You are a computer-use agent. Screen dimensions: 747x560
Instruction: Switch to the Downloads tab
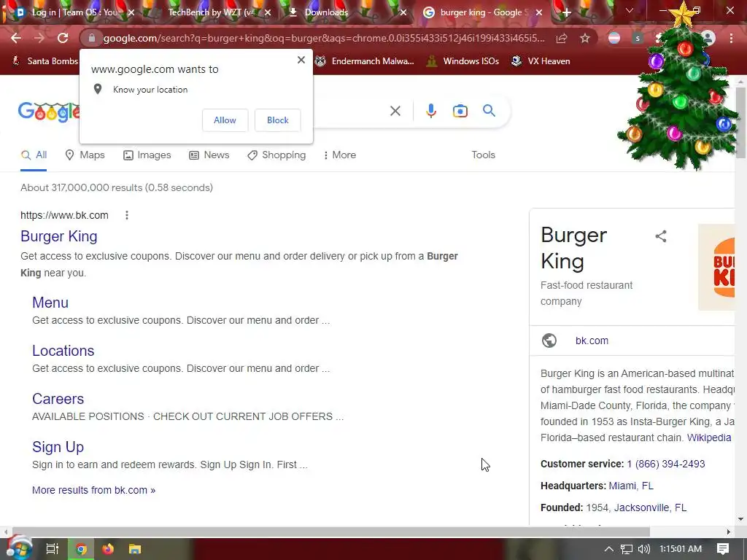tap(333, 12)
